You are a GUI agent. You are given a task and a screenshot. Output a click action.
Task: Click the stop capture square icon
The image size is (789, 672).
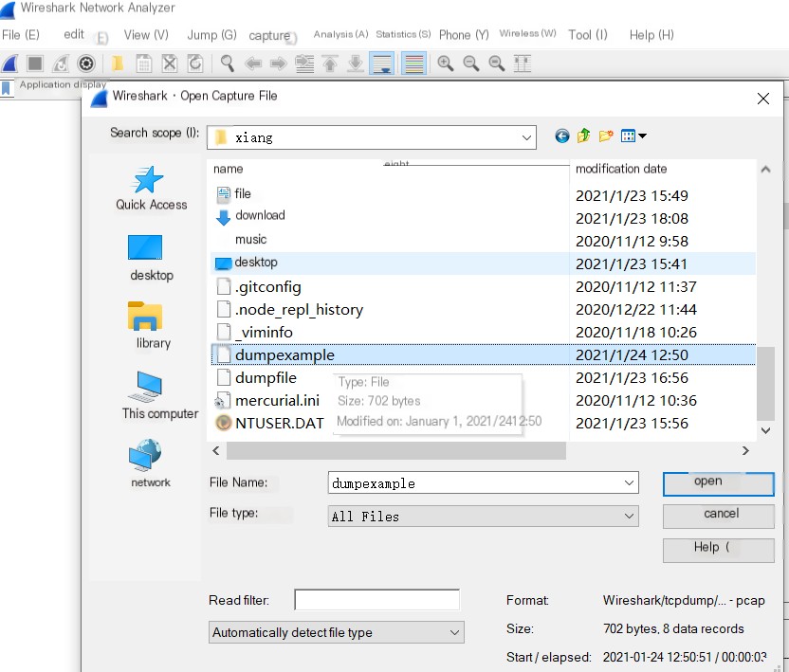click(35, 64)
